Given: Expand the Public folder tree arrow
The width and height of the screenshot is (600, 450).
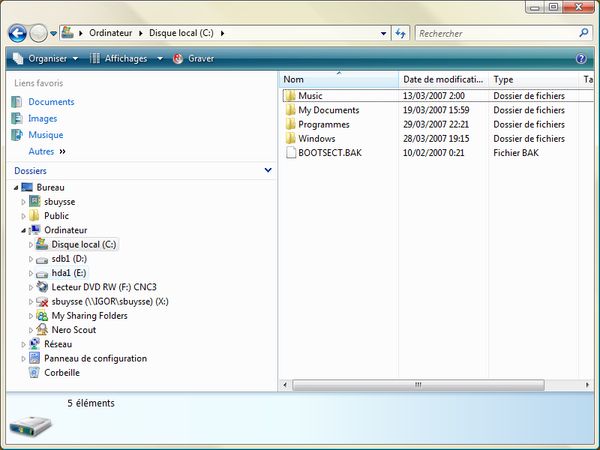Looking at the screenshot, I should 23,216.
